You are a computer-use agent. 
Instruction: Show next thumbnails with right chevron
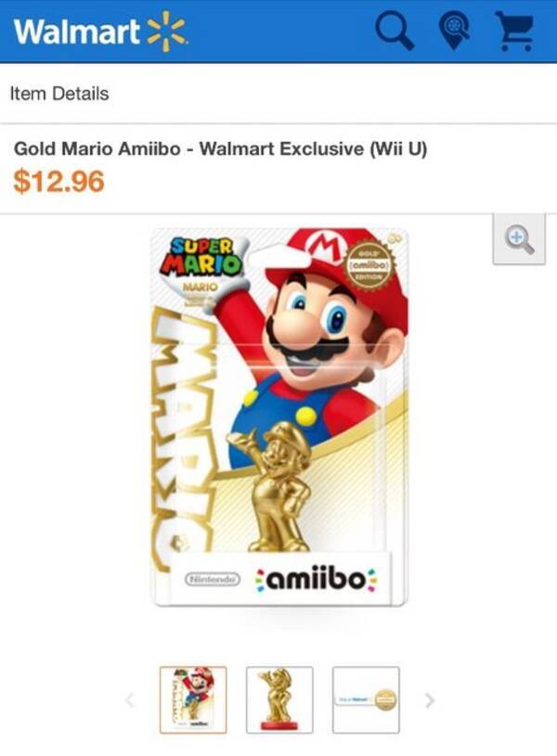pos(430,700)
